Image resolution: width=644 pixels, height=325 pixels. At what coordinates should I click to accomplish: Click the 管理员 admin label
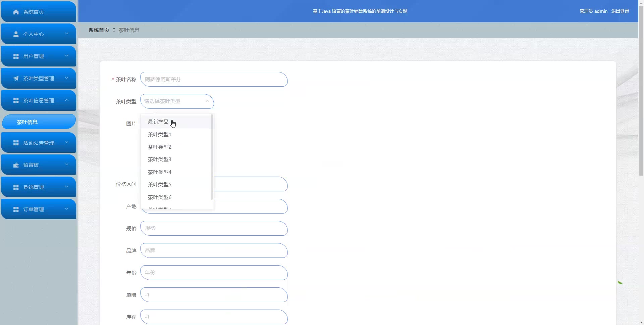[x=593, y=11]
